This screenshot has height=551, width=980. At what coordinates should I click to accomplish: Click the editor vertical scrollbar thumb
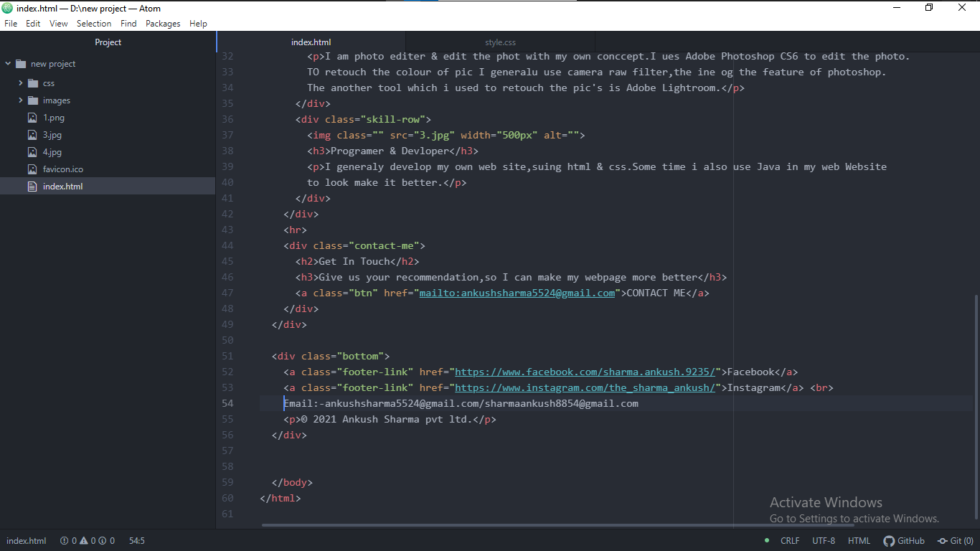[976, 406]
